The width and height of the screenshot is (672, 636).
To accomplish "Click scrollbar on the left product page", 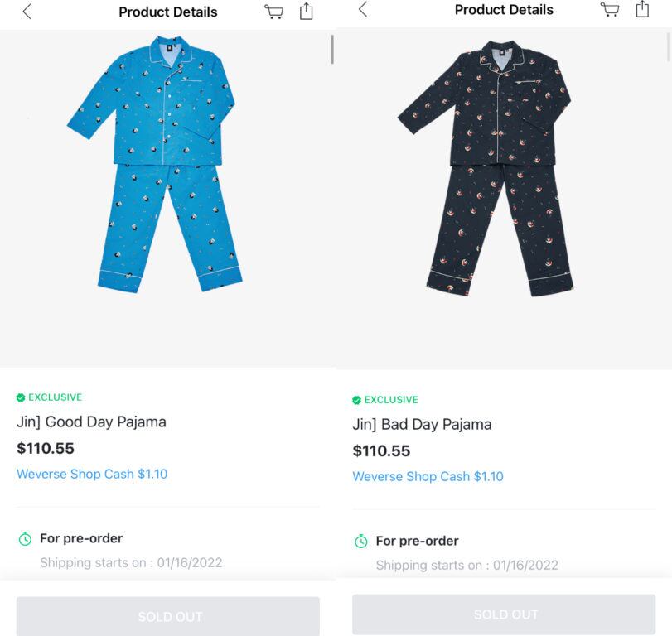I will [332, 50].
